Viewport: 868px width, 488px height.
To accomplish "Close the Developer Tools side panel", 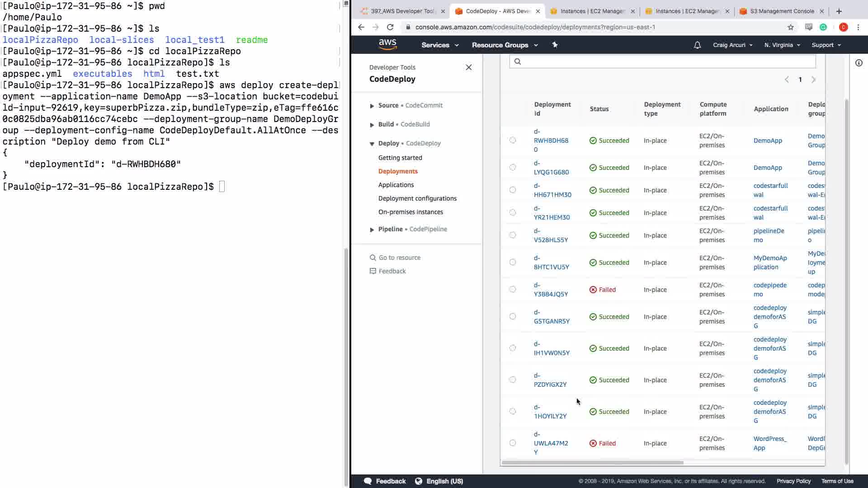I will (468, 67).
